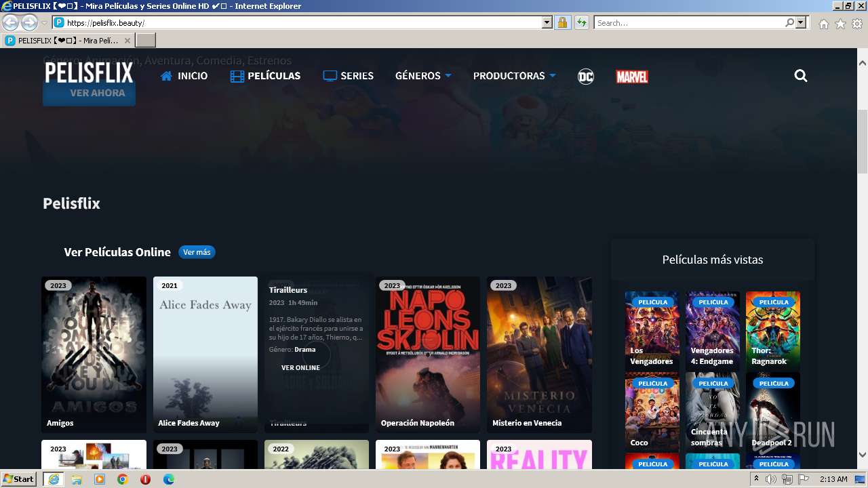Click the URL address field
Screen dimensions: 868x488
[x=303, y=22]
